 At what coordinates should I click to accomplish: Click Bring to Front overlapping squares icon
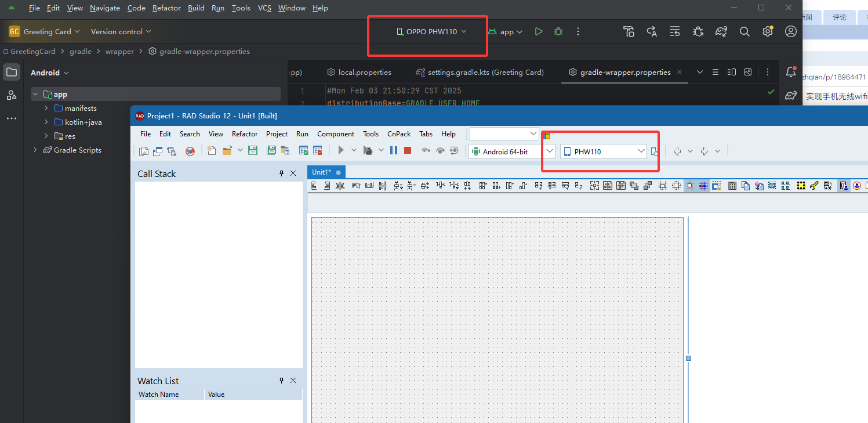point(634,186)
